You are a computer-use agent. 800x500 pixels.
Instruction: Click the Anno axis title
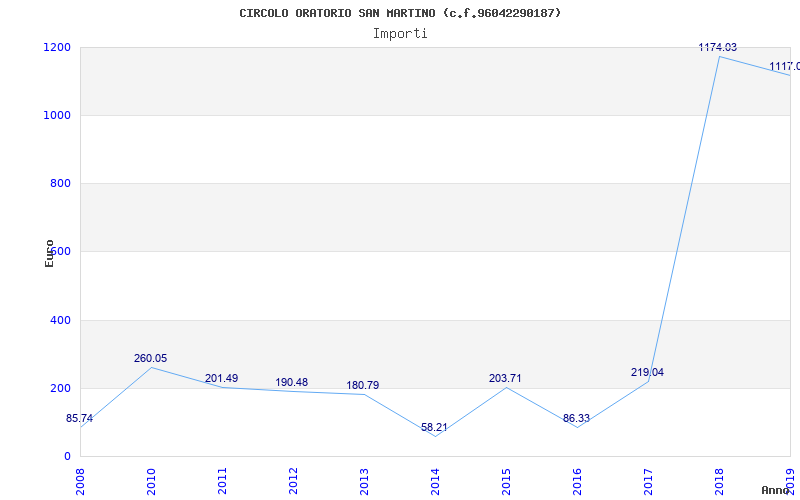tap(776, 490)
